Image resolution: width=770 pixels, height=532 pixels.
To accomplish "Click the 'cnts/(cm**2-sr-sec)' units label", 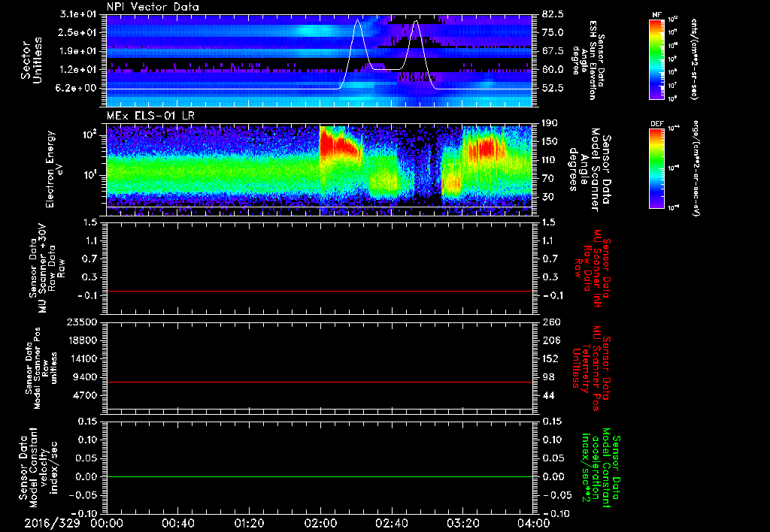I will click(x=694, y=59).
